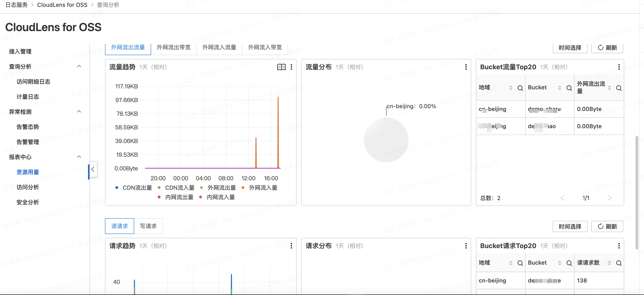Switch to the 写请求 tab
Screen dimensions: 644x295
pyautogui.click(x=148, y=226)
